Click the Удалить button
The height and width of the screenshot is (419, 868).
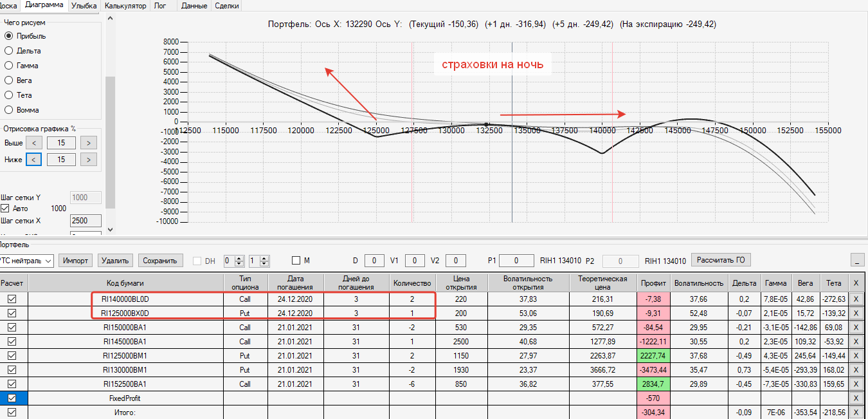[x=116, y=261]
